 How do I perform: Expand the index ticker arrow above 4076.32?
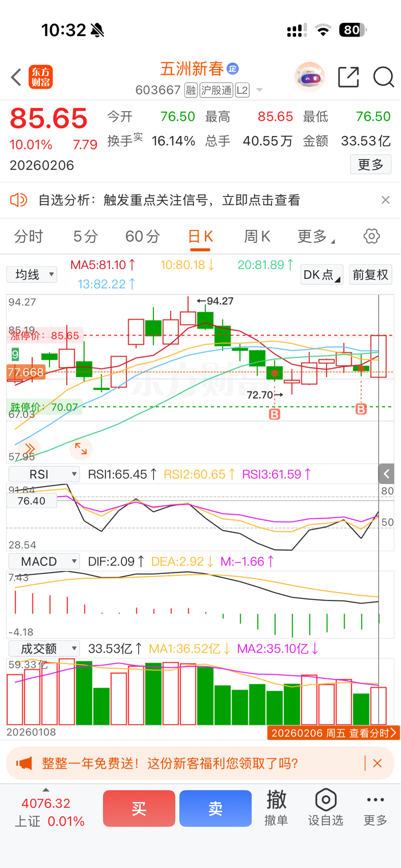[46, 789]
